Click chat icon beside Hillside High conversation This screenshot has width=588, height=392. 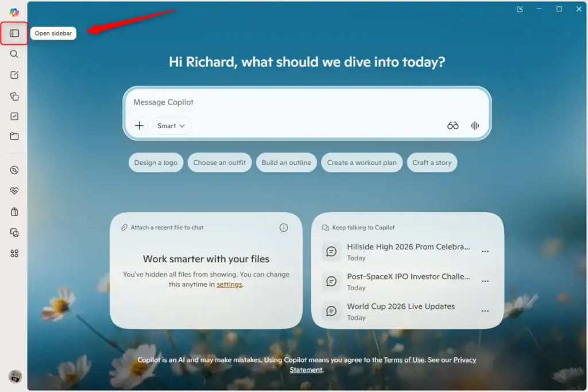[x=331, y=251]
